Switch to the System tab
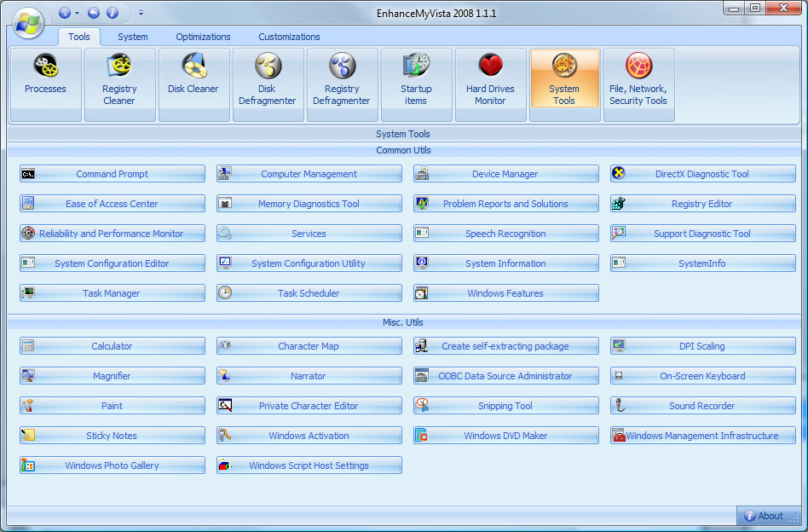The width and height of the screenshot is (808, 532). [132, 37]
